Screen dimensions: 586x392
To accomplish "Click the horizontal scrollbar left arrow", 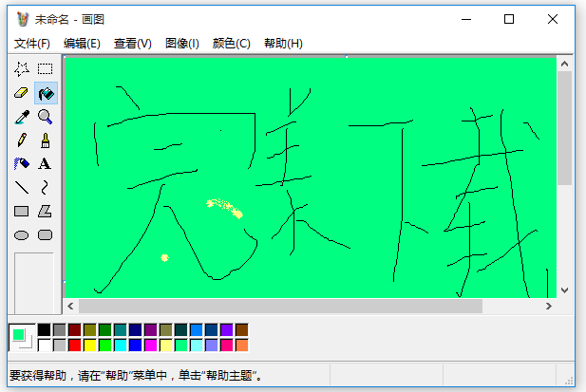I will click(70, 307).
